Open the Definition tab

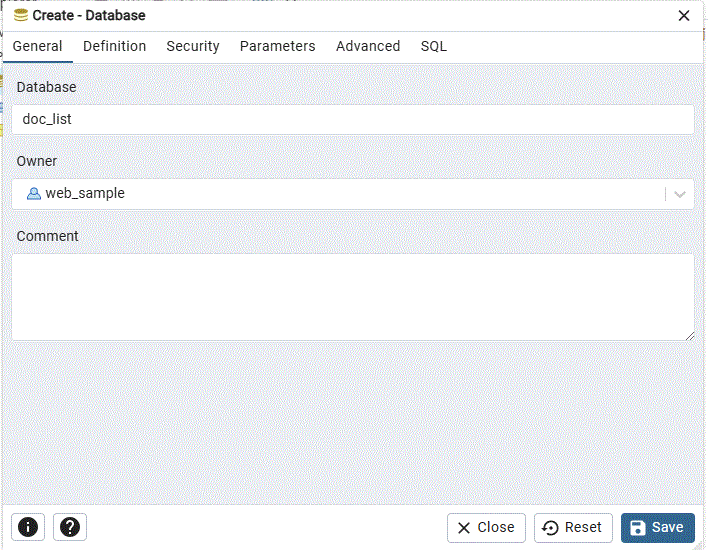coord(114,46)
